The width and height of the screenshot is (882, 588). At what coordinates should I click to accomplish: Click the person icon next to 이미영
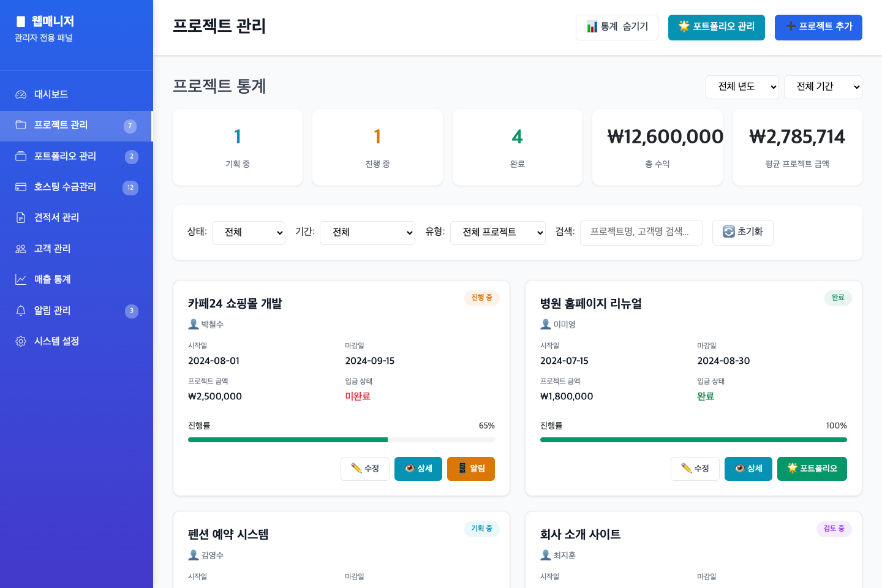point(546,324)
